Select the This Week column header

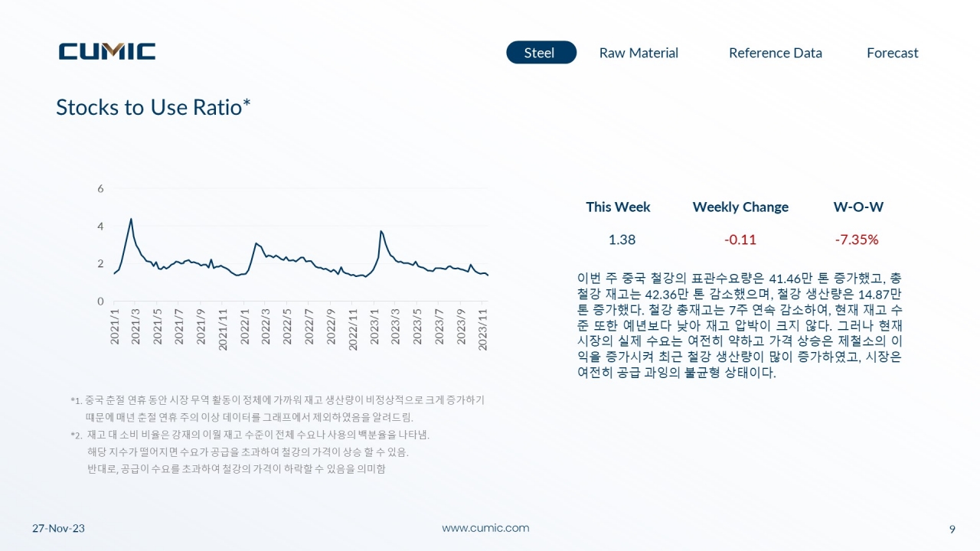click(618, 207)
